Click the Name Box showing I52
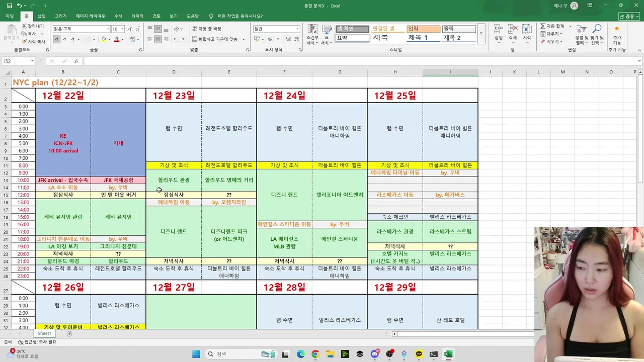The width and height of the screenshot is (644, 362). 19,61
